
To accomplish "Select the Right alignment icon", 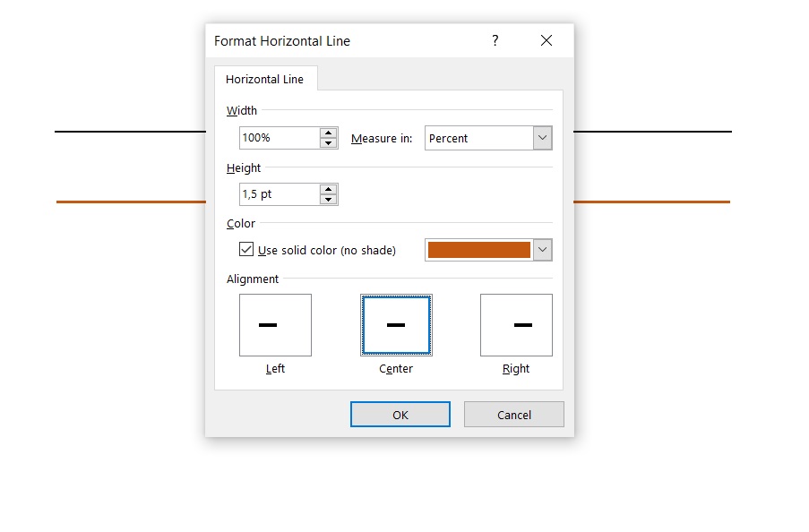I will 516,325.
